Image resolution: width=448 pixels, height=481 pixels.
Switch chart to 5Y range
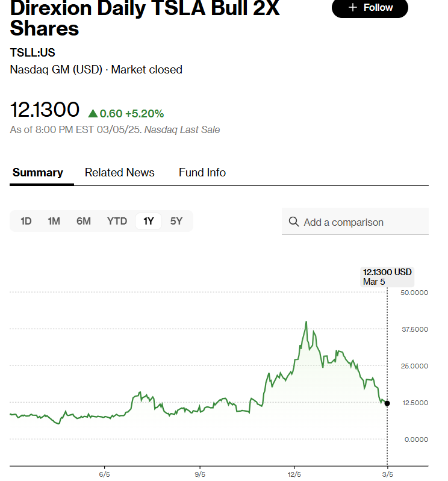176,221
